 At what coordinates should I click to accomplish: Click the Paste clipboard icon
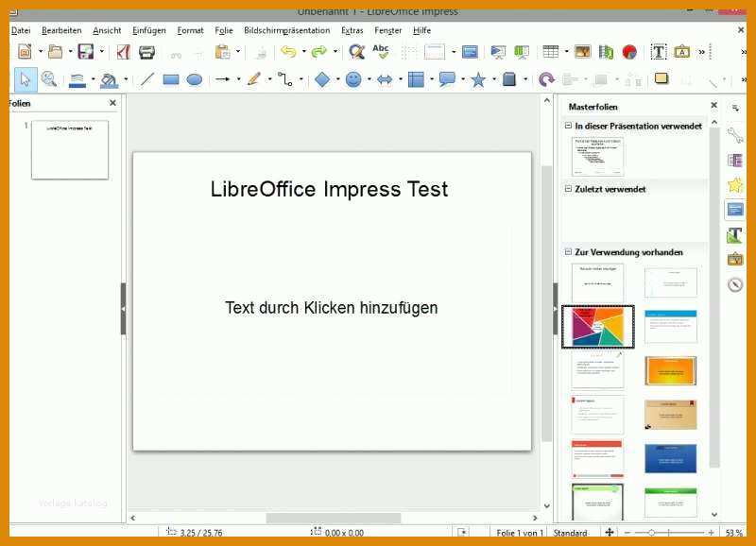[x=223, y=52]
